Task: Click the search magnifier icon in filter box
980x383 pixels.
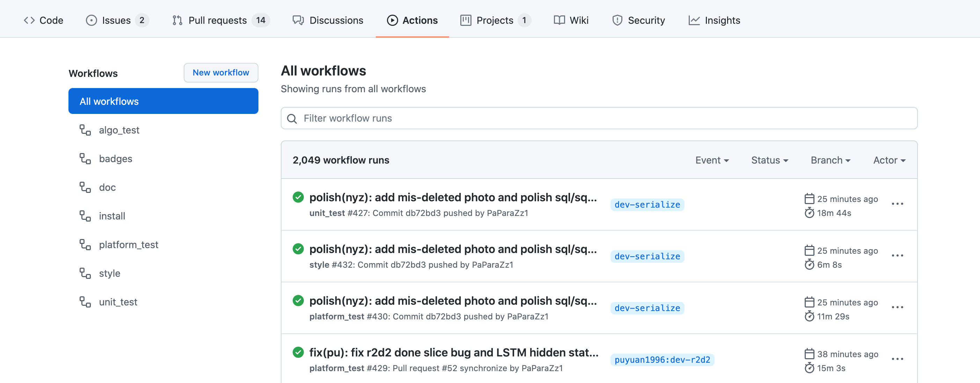Action: tap(292, 119)
